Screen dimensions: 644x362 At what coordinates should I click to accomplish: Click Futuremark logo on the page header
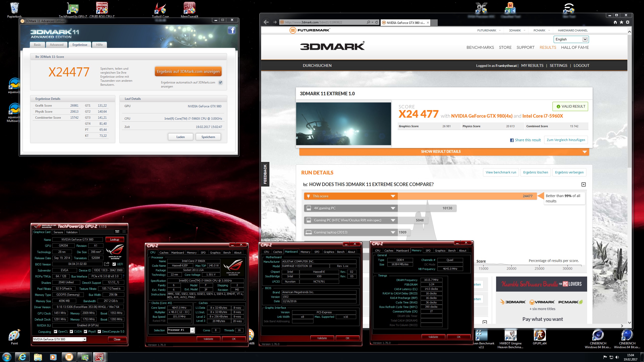(x=310, y=30)
